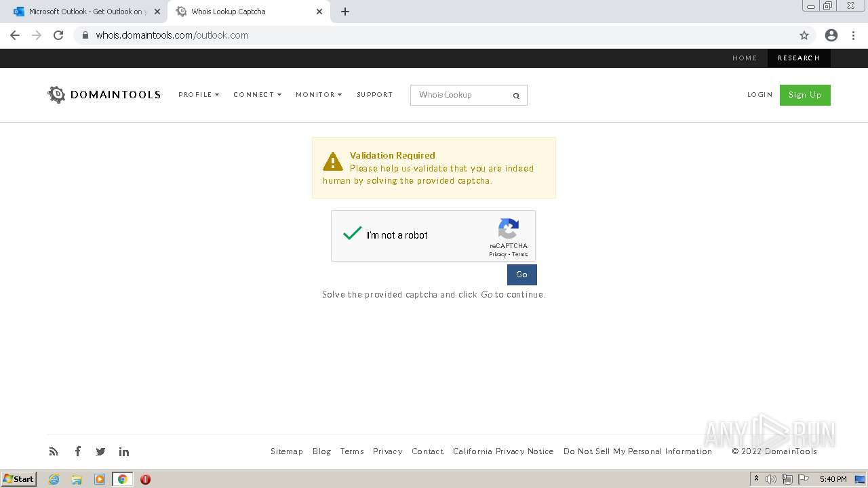Open the Blog footer link
The image size is (868, 488).
321,451
